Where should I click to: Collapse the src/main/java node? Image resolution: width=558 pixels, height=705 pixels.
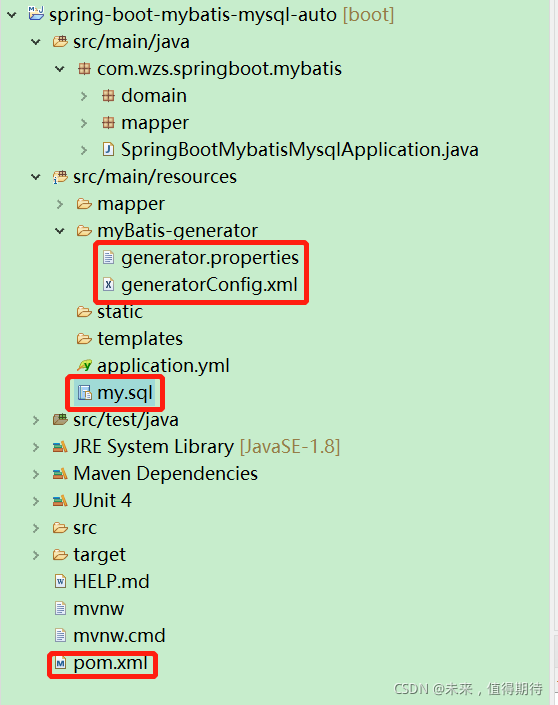[x=36, y=42]
